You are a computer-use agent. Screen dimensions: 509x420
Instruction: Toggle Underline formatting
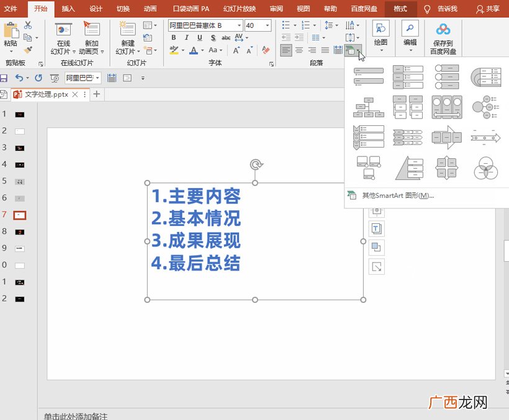(200, 38)
